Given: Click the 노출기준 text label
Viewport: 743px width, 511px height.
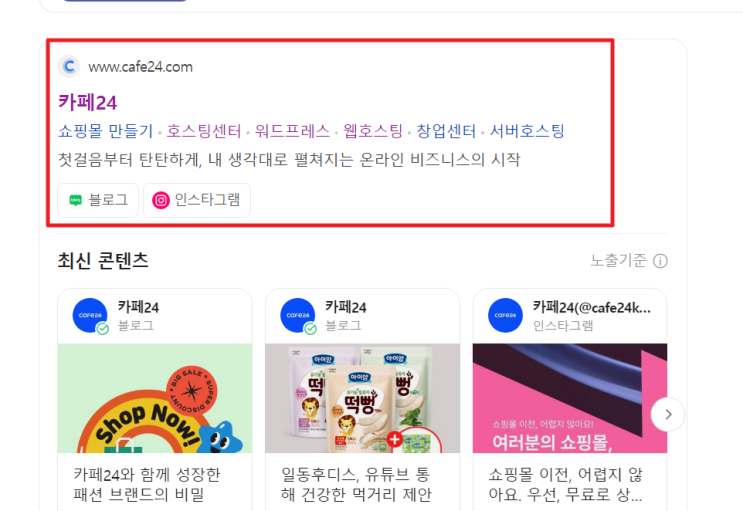Looking at the screenshot, I should (x=618, y=260).
